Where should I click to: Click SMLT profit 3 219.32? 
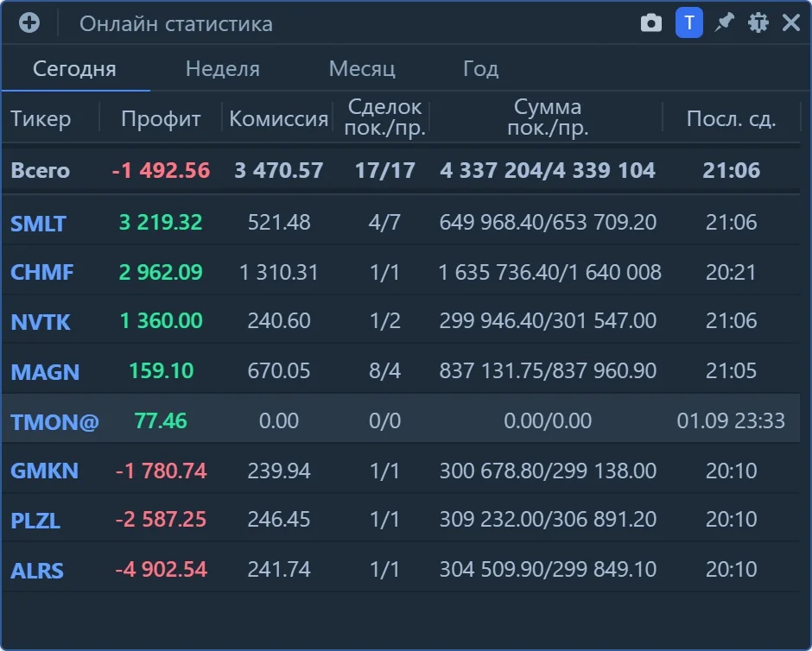161,222
